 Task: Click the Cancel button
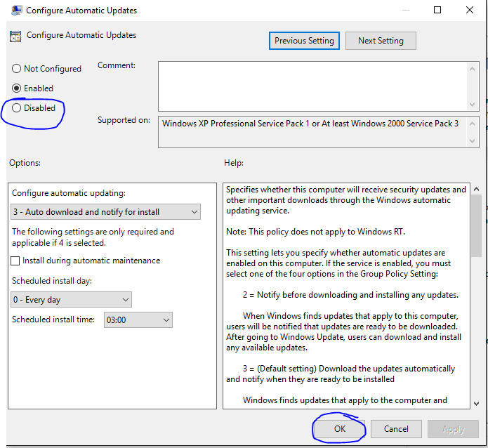[396, 429]
